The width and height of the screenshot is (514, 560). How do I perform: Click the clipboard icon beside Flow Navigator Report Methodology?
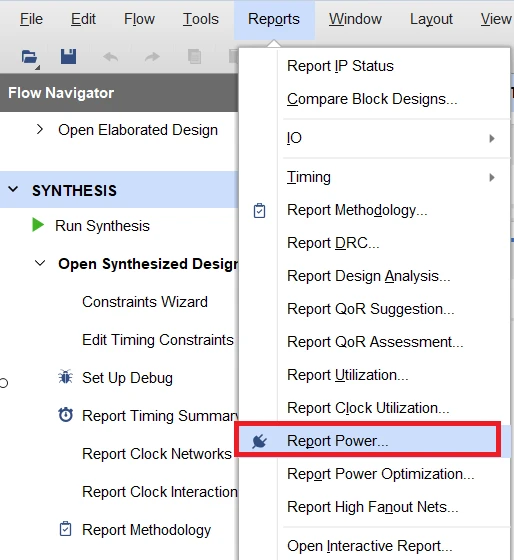tap(65, 529)
